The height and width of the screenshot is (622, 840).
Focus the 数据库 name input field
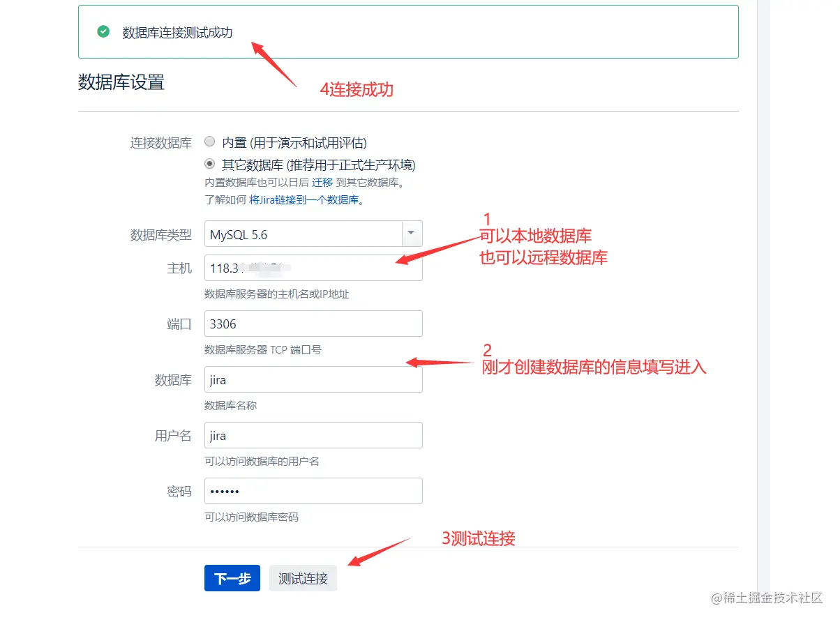313,379
